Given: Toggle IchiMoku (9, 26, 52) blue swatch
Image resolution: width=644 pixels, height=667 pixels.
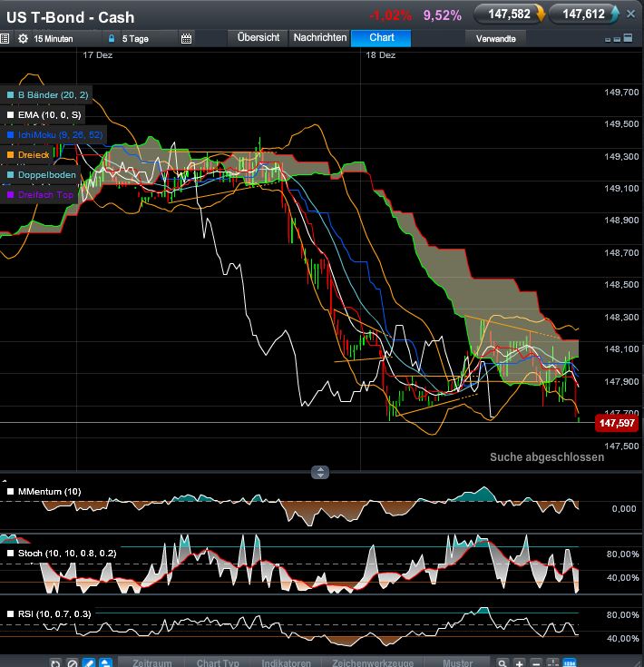Looking at the screenshot, I should pyautogui.click(x=11, y=135).
